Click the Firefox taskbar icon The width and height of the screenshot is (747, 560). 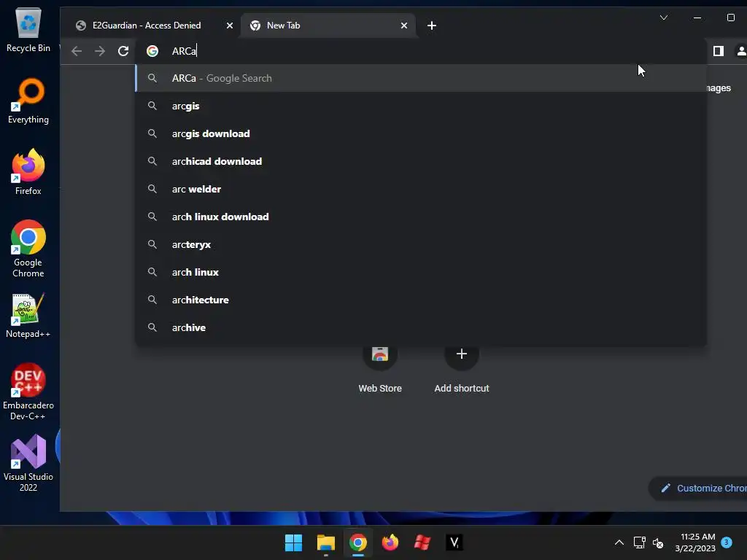(x=390, y=542)
